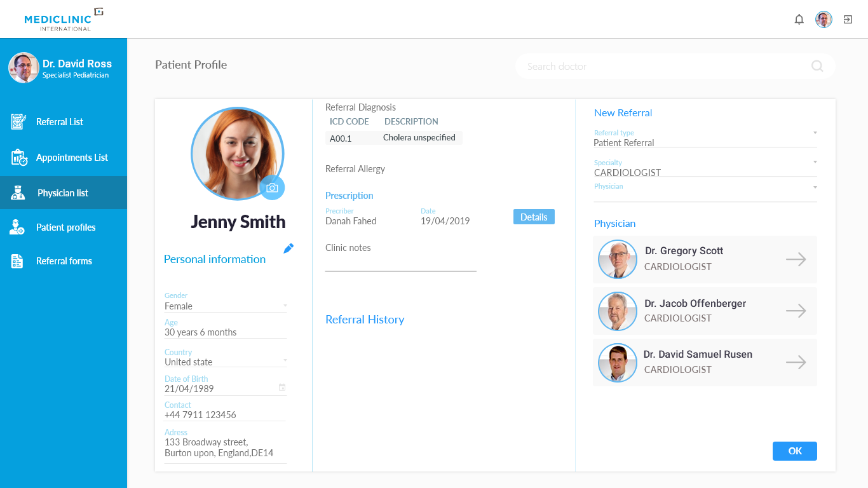Click the ICD CODE column header

(349, 121)
